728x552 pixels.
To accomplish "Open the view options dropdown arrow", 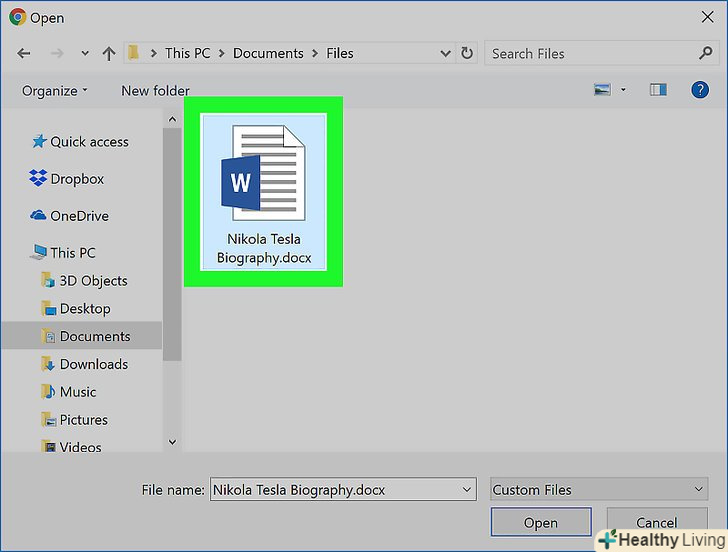I will pos(623,90).
